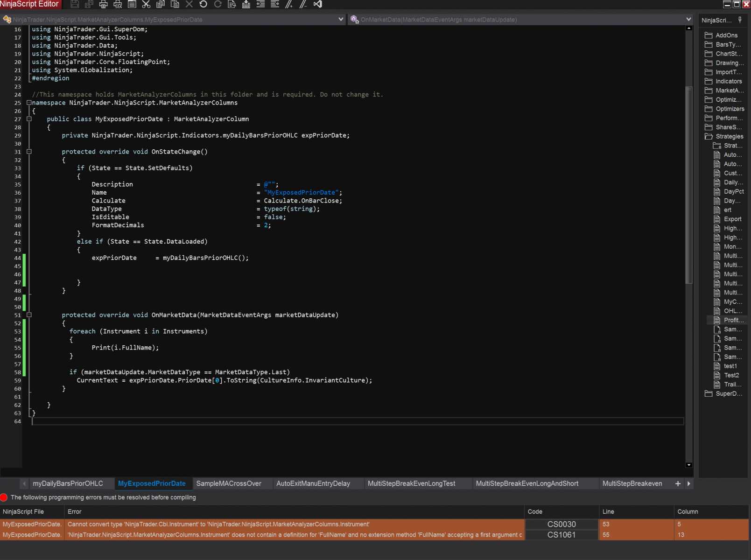The image size is (751, 560).
Task: Click the Comment selection icon
Action: 289,4
